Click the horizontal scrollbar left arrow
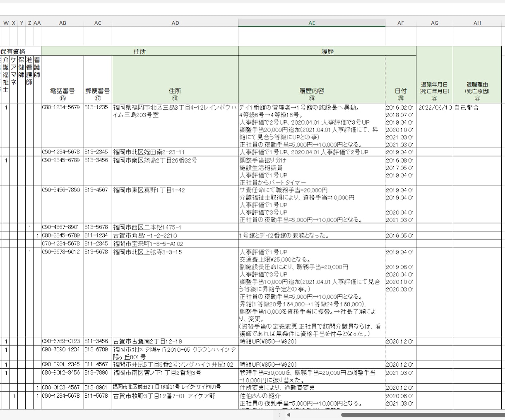505x420 pixels. click(x=288, y=415)
